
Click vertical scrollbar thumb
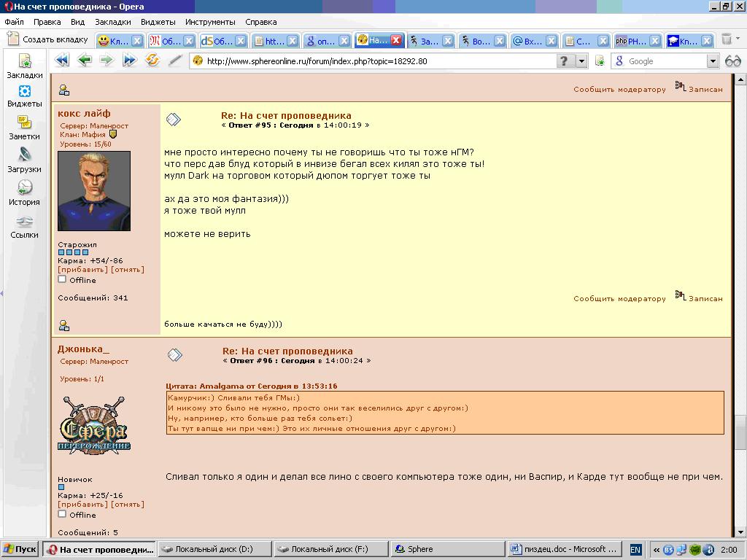coord(740,432)
